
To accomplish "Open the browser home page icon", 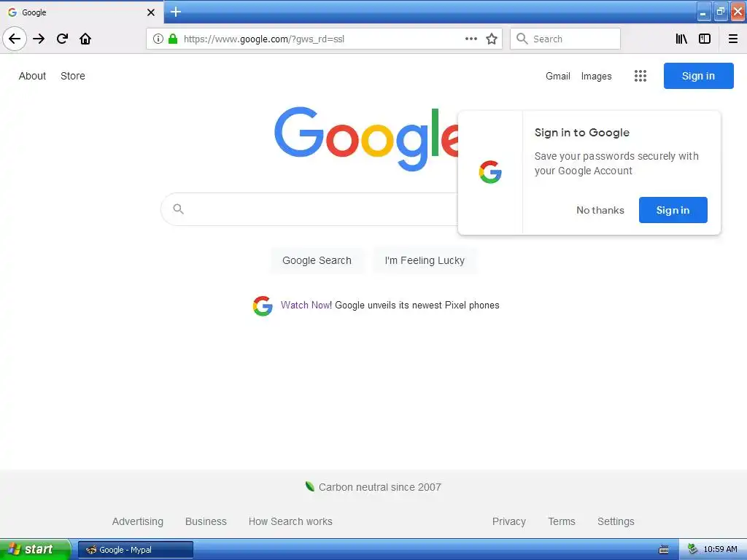I will [85, 39].
